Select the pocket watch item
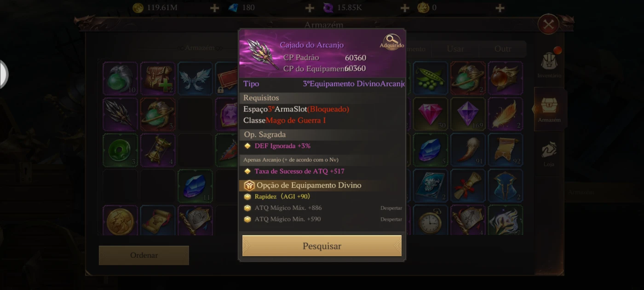 tap(430, 220)
